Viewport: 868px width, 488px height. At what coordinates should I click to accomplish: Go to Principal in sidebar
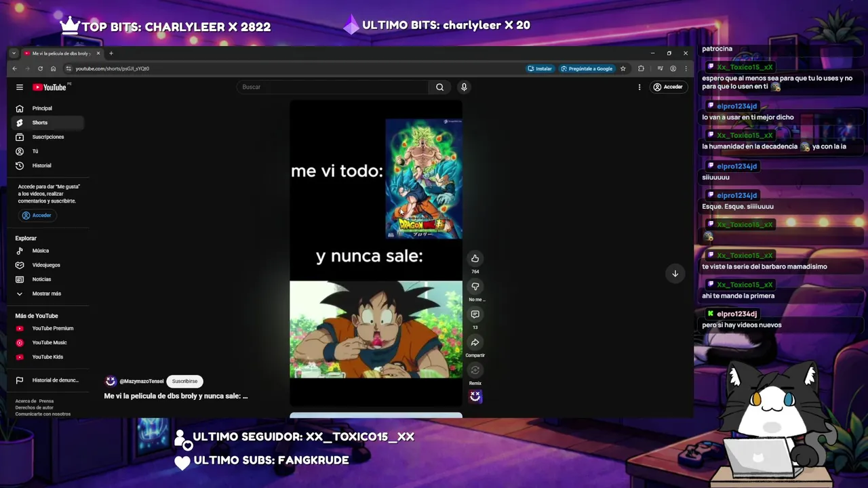pyautogui.click(x=47, y=108)
